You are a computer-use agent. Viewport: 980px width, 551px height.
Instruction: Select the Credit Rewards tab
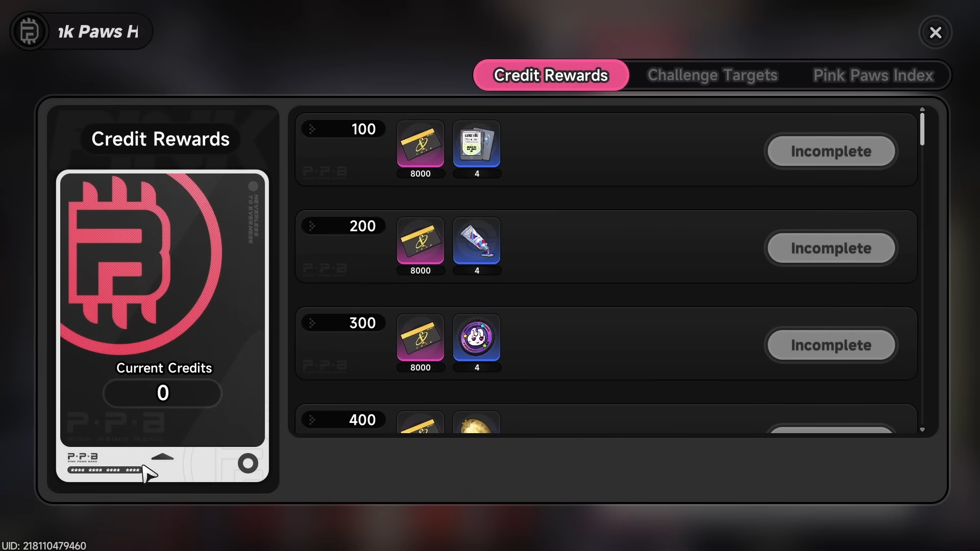(551, 76)
